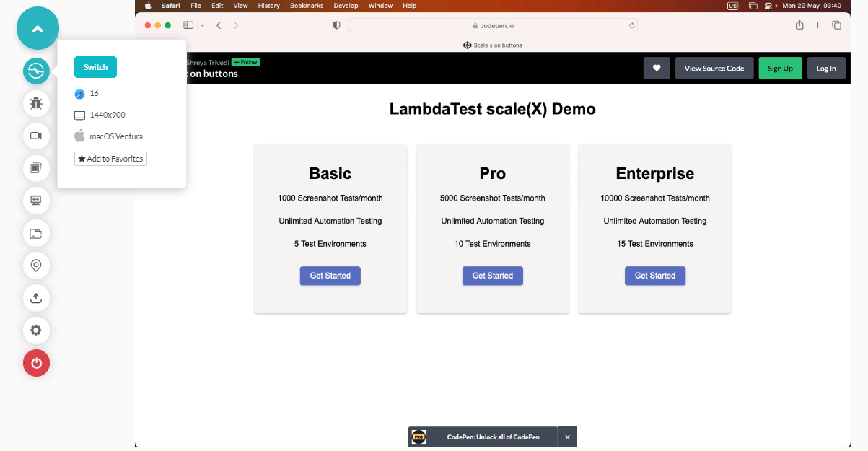The width and height of the screenshot is (868, 451).
Task: Start the video recorder tool
Action: point(36,136)
